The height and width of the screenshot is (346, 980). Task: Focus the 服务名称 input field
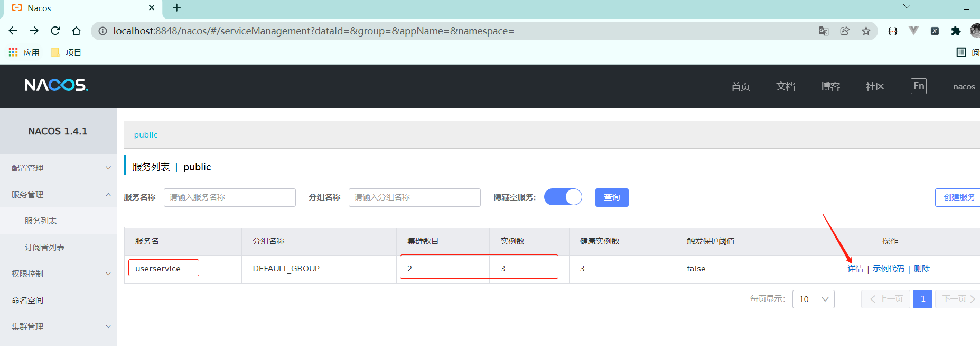point(230,197)
